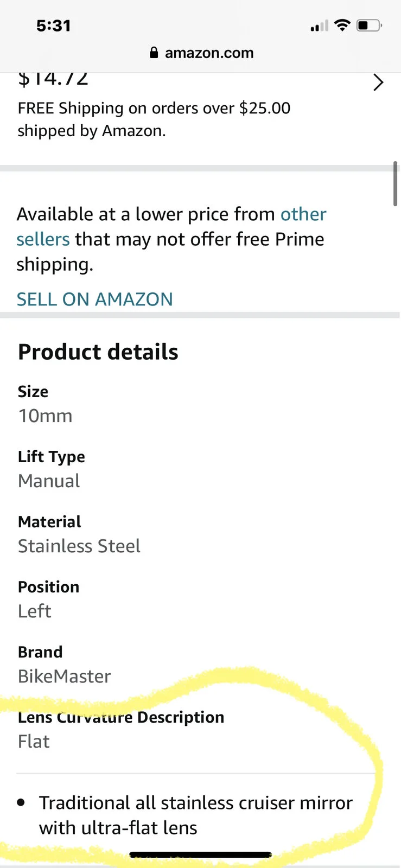Viewport: 401px width, 868px height.
Task: Tap the BikeMaster brand name
Action: (64, 676)
